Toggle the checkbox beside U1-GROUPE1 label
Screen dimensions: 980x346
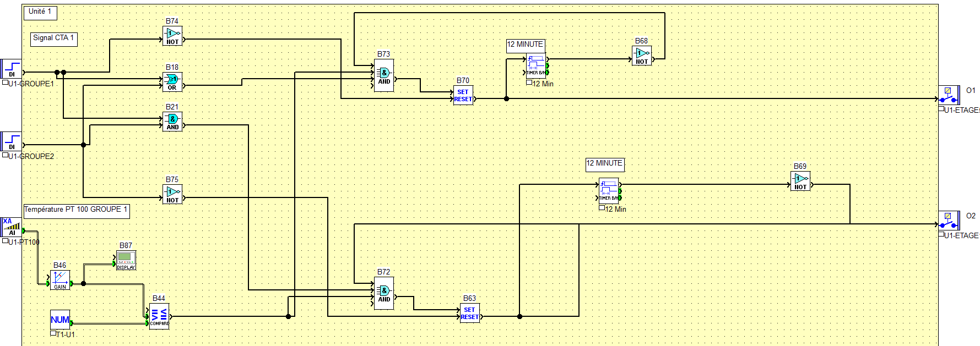[5, 83]
